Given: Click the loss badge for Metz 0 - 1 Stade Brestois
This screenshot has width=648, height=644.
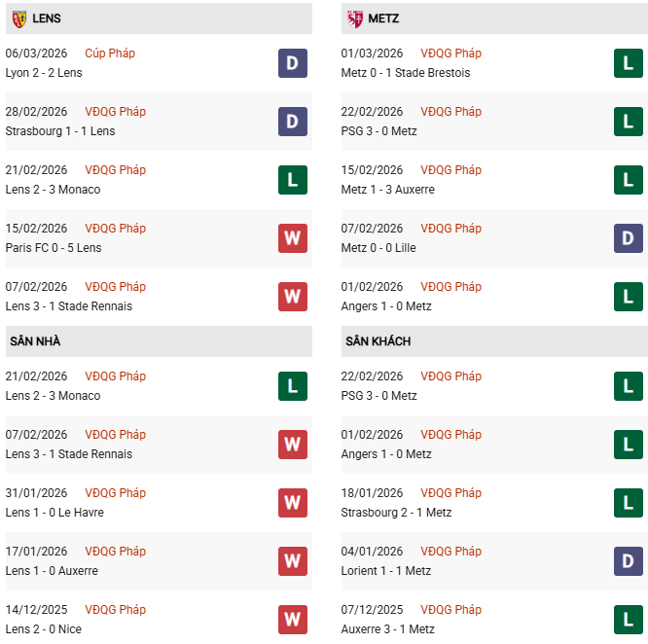Looking at the screenshot, I should [x=629, y=63].
